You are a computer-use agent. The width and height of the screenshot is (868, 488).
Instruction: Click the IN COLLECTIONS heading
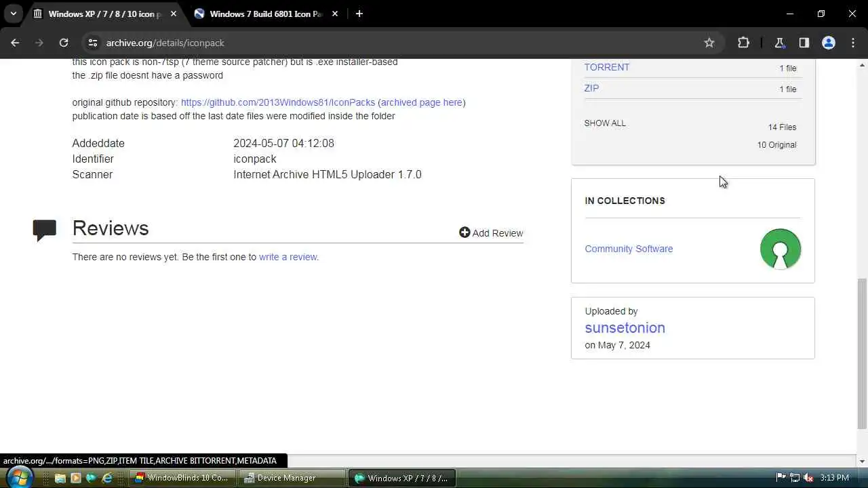point(625,201)
